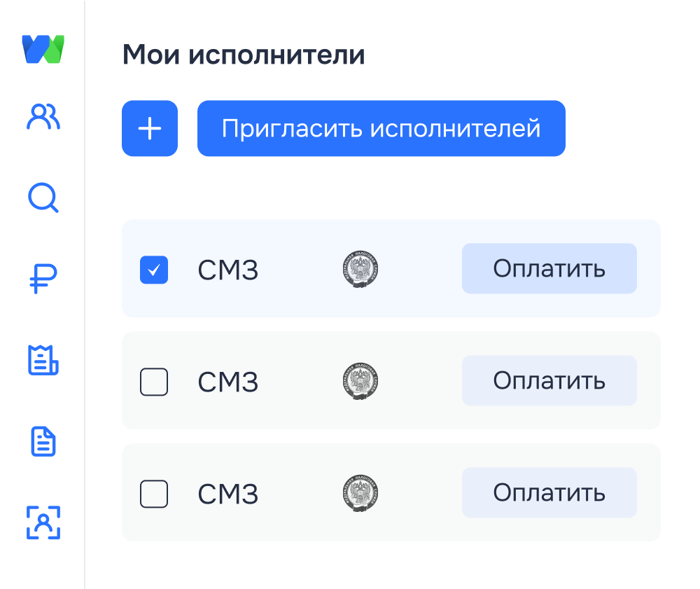The height and width of the screenshot is (589, 700).
Task: Open documents via file sidebar icon
Action: [x=43, y=441]
